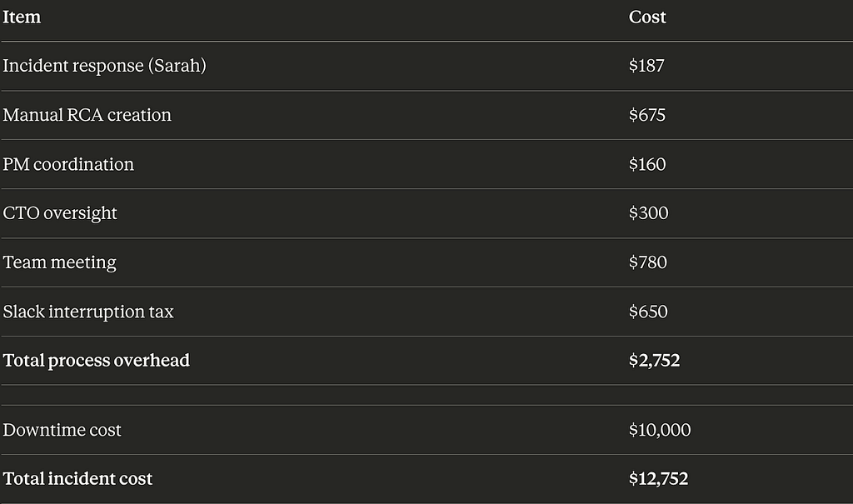Click the $160 cost value
The width and height of the screenshot is (853, 504).
pyautogui.click(x=647, y=164)
